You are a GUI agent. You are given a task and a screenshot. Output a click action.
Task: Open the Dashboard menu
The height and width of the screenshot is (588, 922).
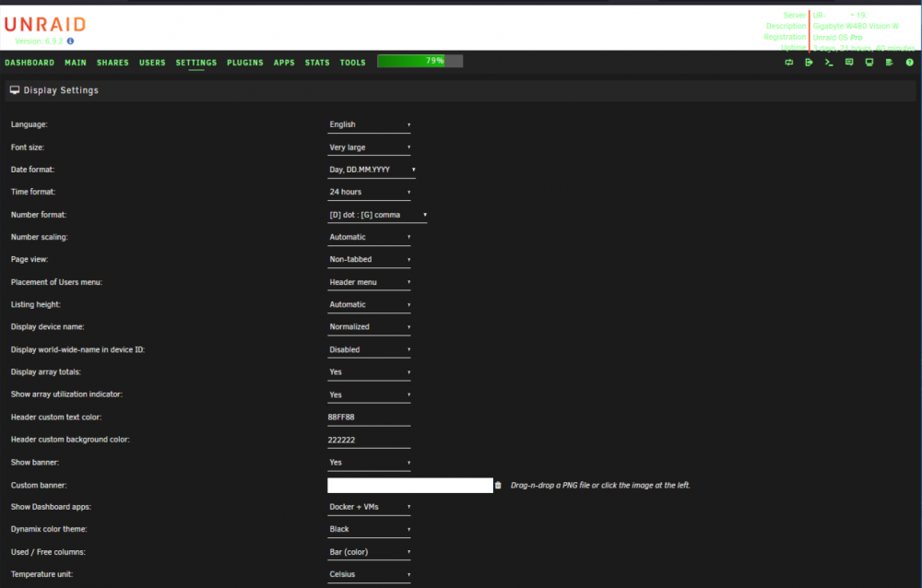coord(30,63)
